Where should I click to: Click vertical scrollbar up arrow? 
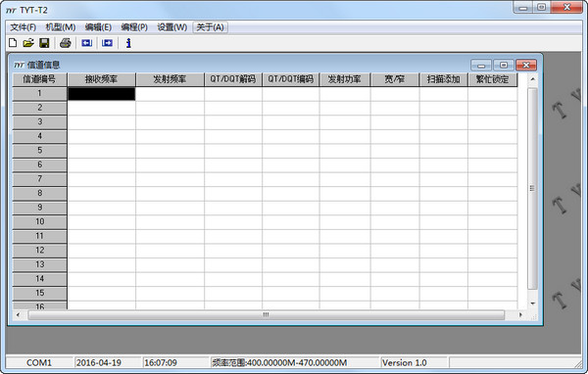pyautogui.click(x=532, y=79)
